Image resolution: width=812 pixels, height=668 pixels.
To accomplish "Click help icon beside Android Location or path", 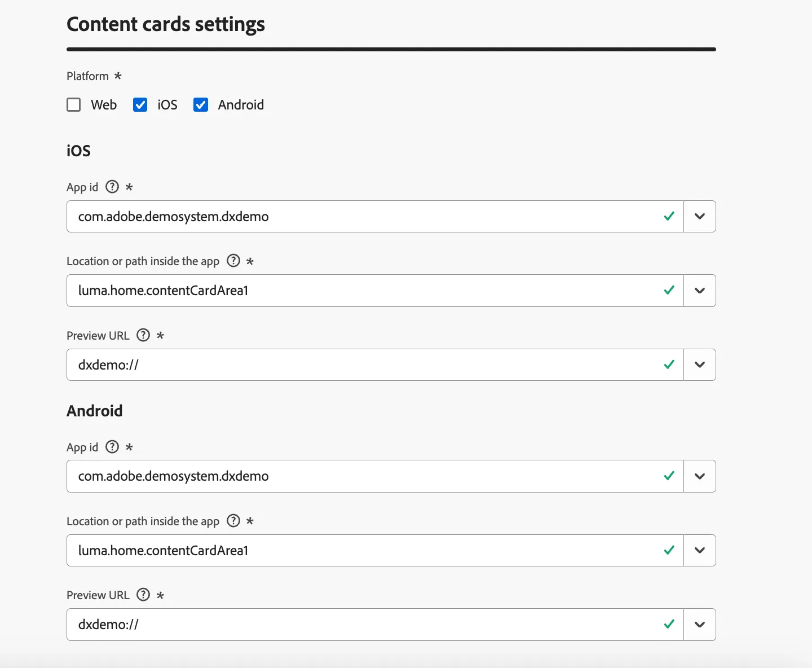I will click(233, 521).
